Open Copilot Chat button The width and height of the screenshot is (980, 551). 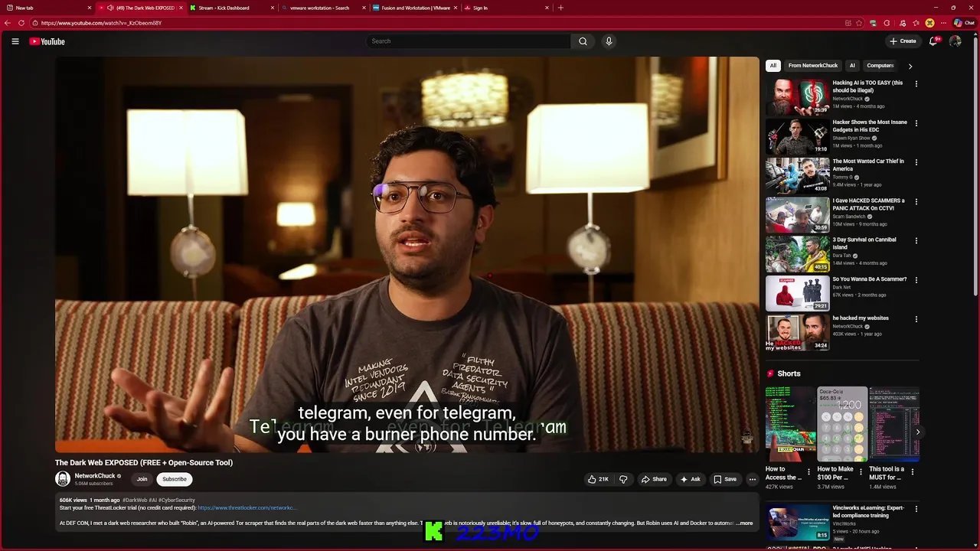pyautogui.click(x=964, y=23)
